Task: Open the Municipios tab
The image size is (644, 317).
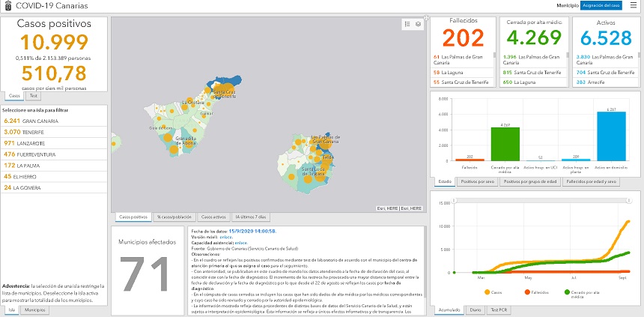Action: (x=34, y=309)
